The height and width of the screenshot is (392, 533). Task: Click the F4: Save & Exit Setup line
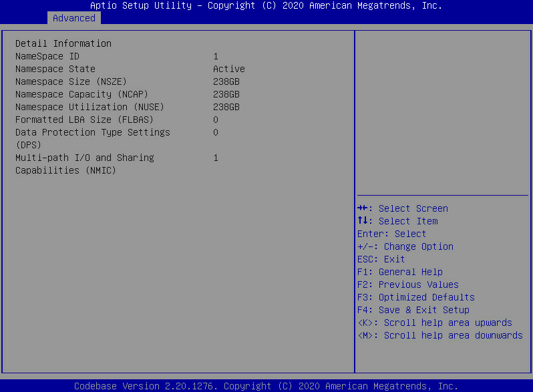[x=413, y=310]
